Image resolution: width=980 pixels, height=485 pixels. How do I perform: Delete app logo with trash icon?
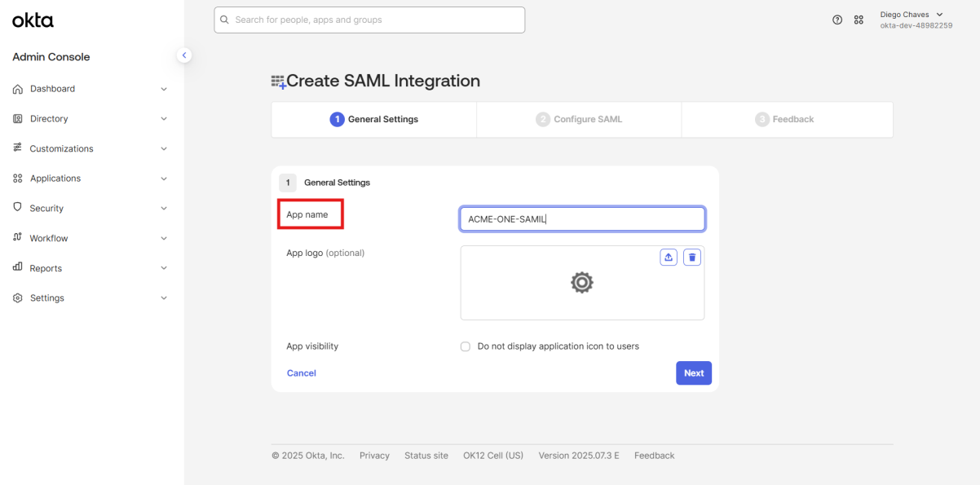pyautogui.click(x=692, y=258)
